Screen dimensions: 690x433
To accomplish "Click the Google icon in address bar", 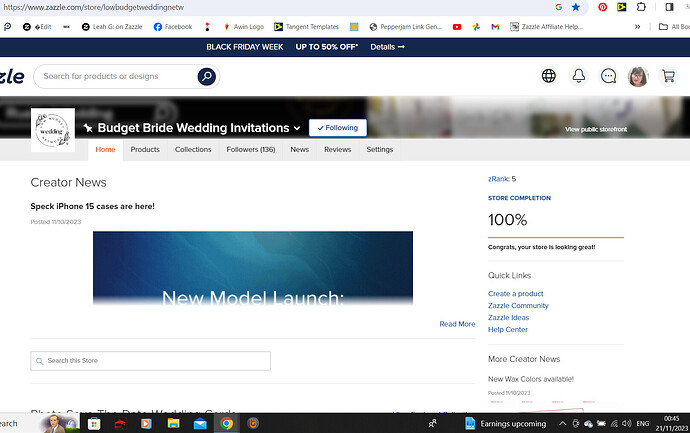I will click(x=558, y=7).
